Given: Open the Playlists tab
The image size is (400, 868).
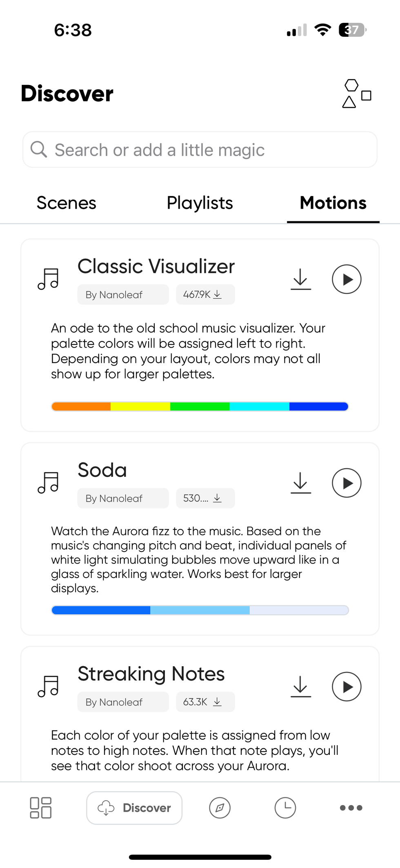Looking at the screenshot, I should point(200,203).
